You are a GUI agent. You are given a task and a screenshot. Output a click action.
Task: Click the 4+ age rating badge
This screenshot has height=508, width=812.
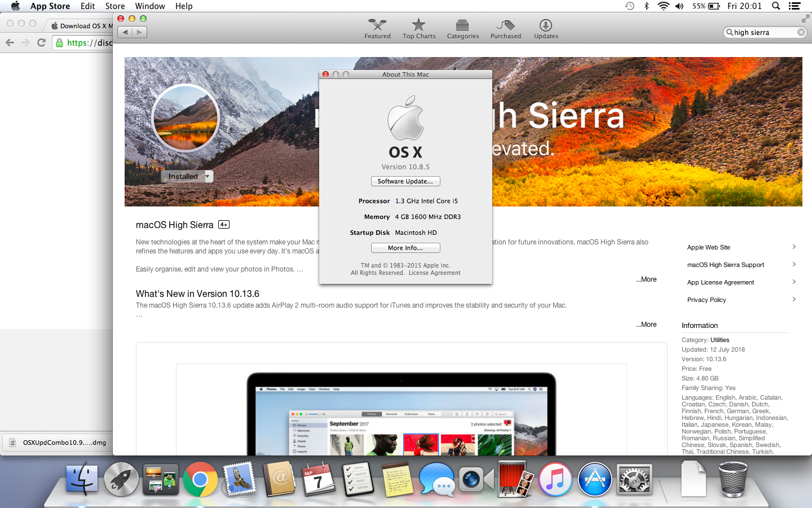(224, 225)
